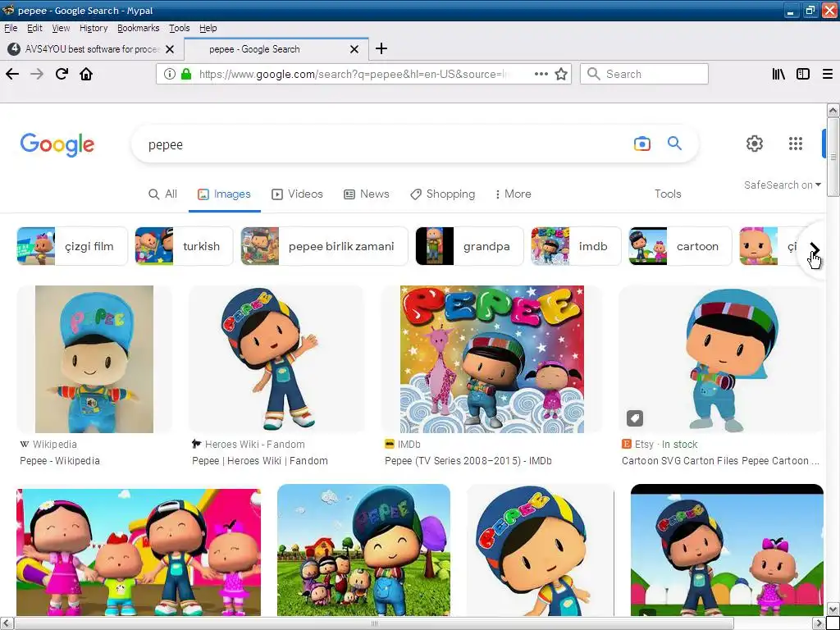Image resolution: width=840 pixels, height=630 pixels.
Task: Click the vertical scrollbar up arrow
Action: 833,111
